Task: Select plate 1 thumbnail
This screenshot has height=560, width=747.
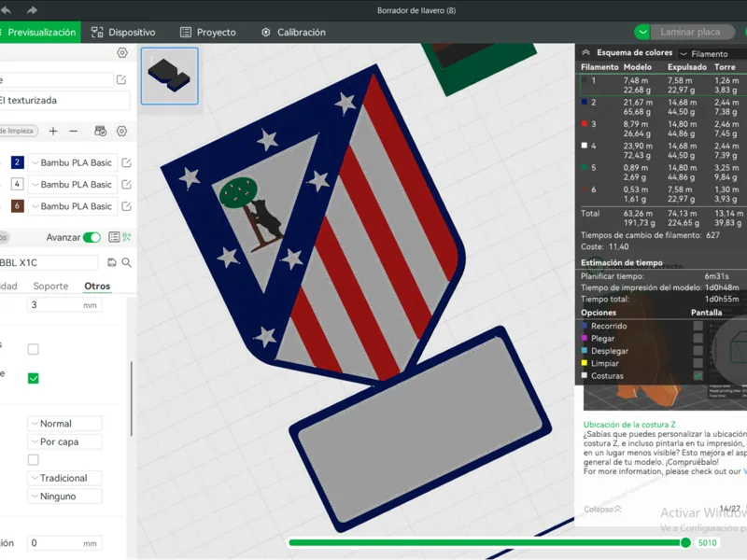Action: point(170,76)
